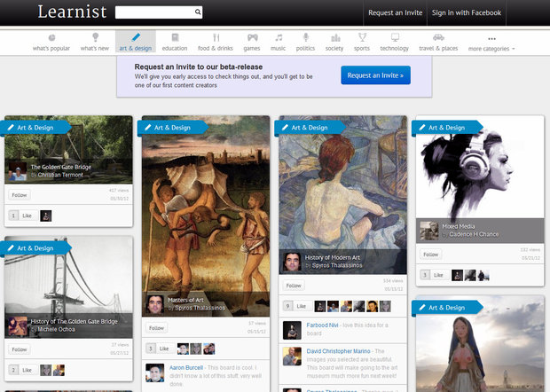Click inside the Learnist search field

(153, 12)
